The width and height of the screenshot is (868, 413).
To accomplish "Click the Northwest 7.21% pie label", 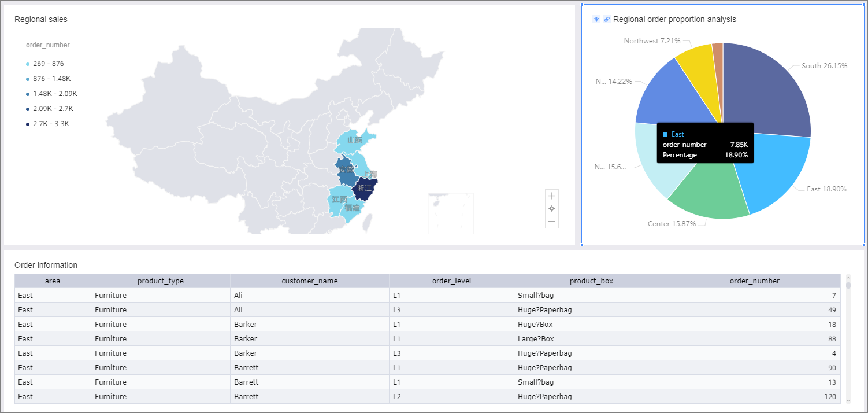I will pos(652,41).
